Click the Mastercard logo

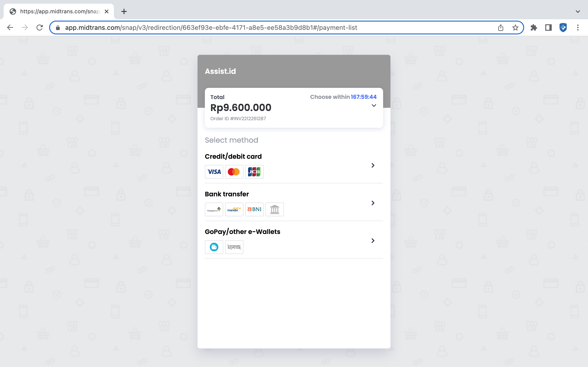pyautogui.click(x=234, y=172)
